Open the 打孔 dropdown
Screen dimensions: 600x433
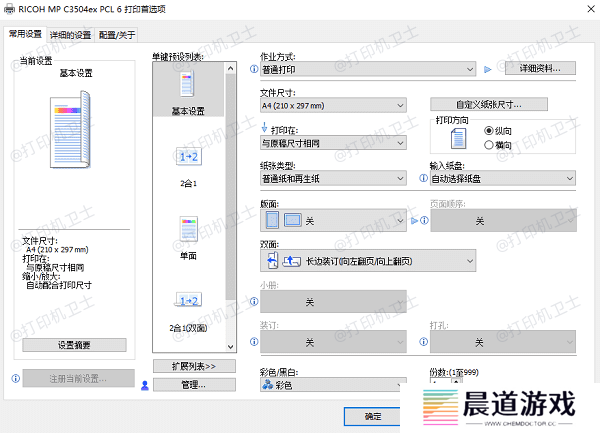(503, 342)
